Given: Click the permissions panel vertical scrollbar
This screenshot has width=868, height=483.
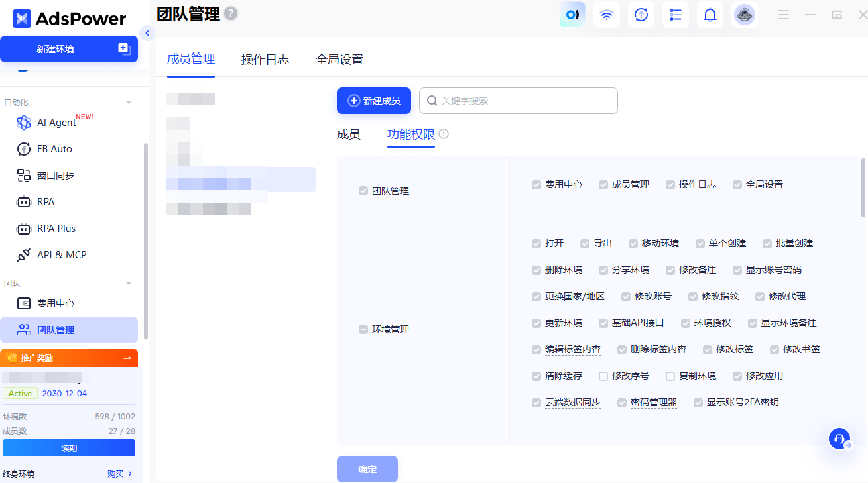Looking at the screenshot, I should point(863,188).
